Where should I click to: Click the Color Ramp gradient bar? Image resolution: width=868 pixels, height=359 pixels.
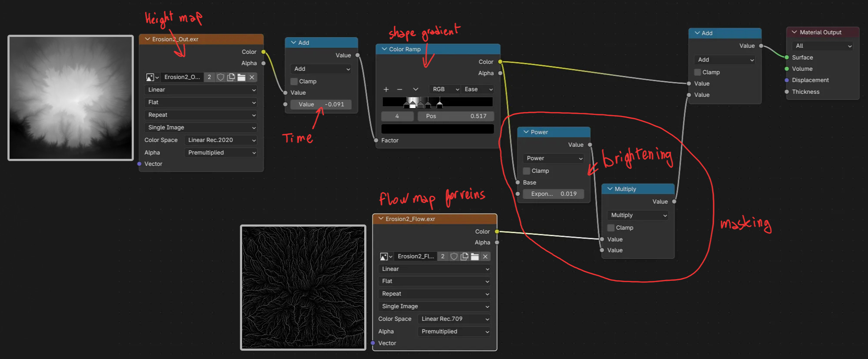point(438,102)
